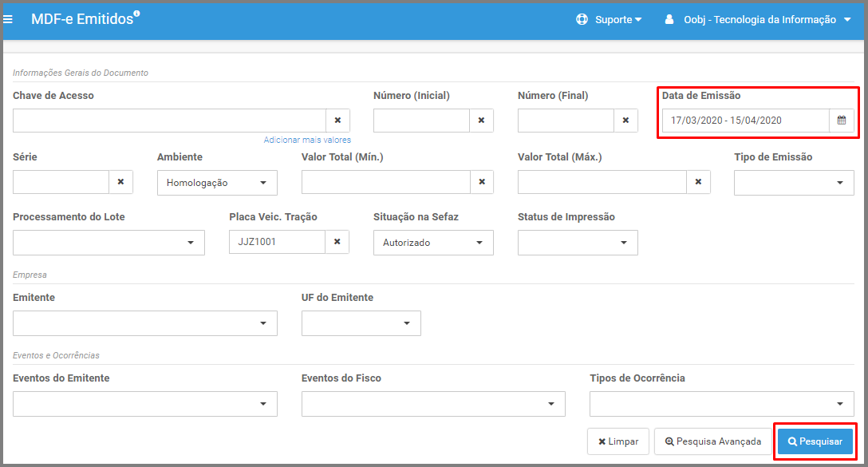Open the hamburger menu icon
The height and width of the screenshot is (467, 868).
click(8, 19)
